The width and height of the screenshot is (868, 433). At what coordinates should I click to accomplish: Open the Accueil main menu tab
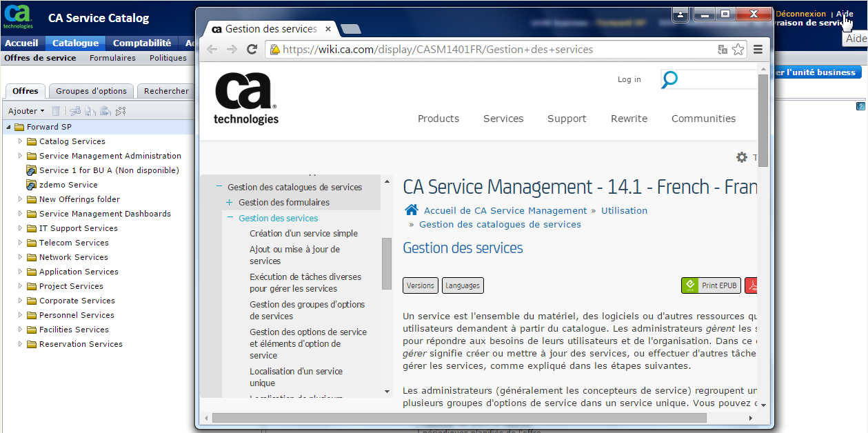point(22,43)
